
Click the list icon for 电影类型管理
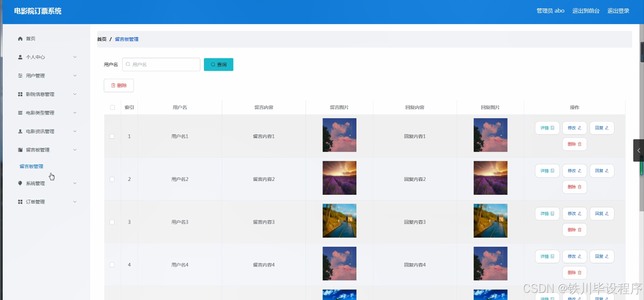tap(20, 113)
